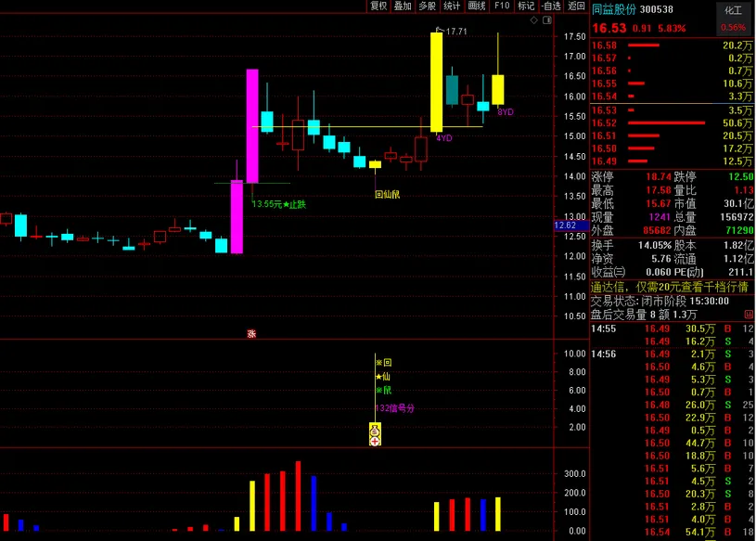Screen dimensions: 756x541
Task: Click the 涨停 18.74 value
Action: coord(658,176)
